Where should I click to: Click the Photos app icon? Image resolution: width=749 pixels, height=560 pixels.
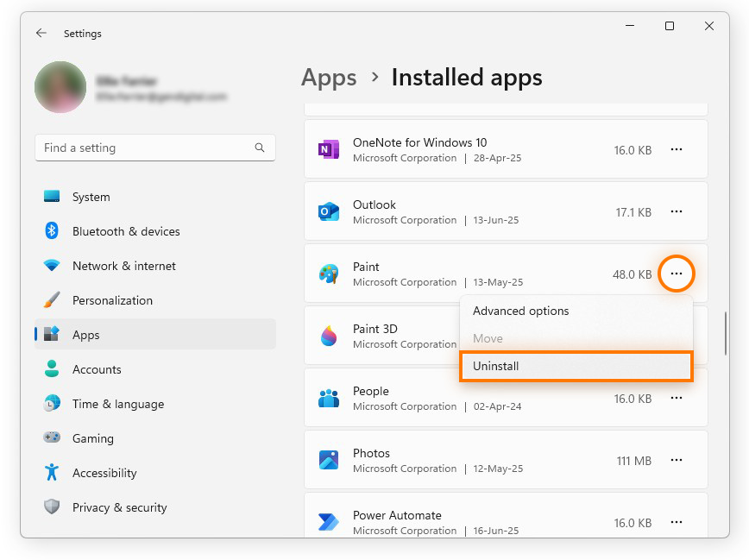[329, 460]
